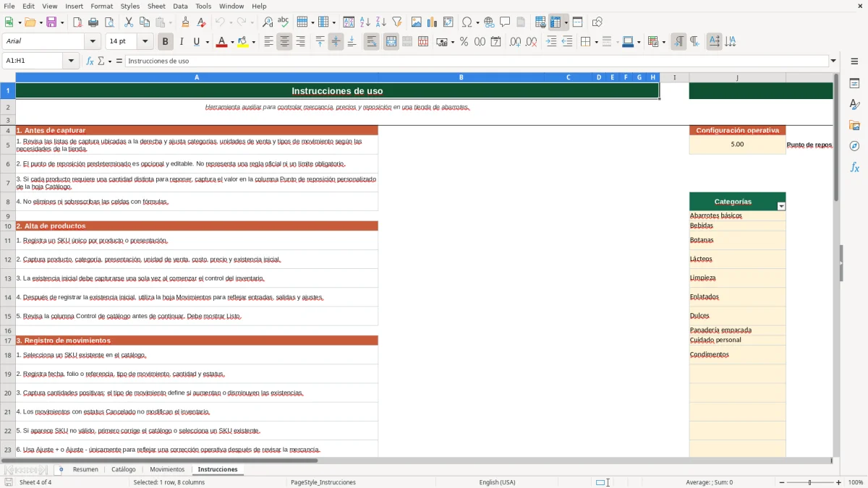Image resolution: width=868 pixels, height=488 pixels.
Task: Toggle Align Left
Action: coord(269,42)
